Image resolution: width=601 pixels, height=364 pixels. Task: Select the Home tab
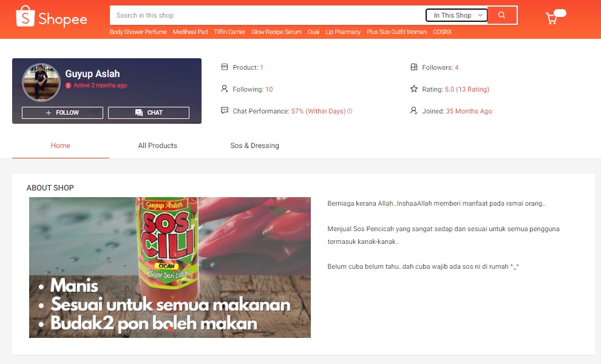pyautogui.click(x=60, y=146)
